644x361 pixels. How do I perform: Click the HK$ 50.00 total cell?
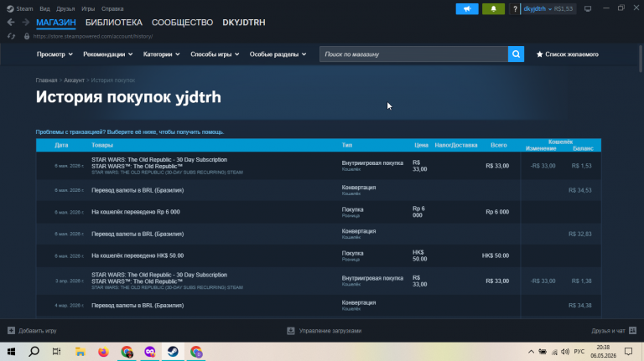tap(496, 255)
